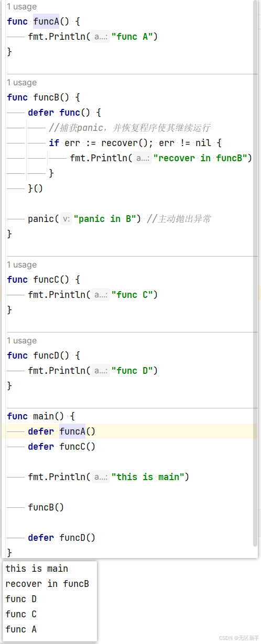Viewport: 261px width, 644px height.
Task: Click the 'v:' parameter hint in panic call
Action: (x=66, y=219)
